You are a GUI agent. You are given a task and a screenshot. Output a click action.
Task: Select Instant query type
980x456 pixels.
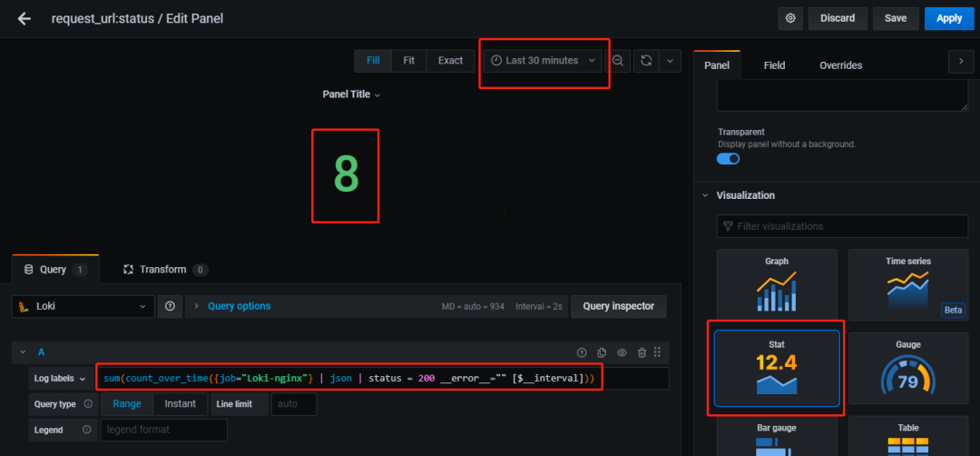pyautogui.click(x=180, y=404)
